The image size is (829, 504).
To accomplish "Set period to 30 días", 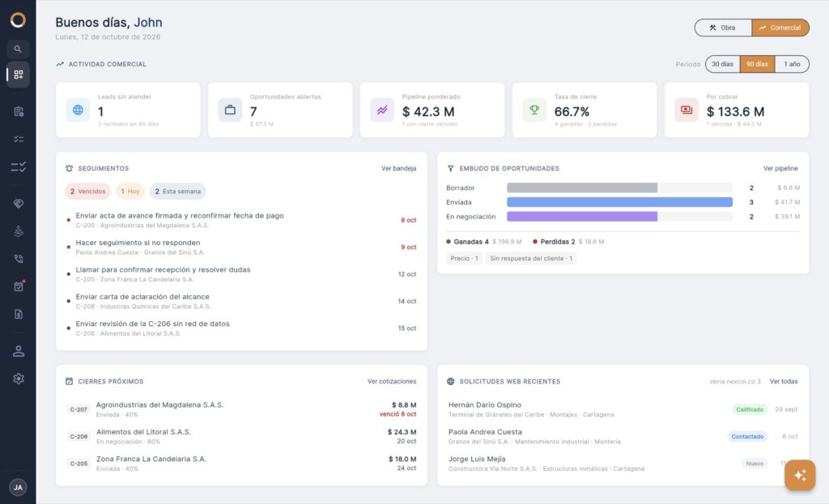I will [722, 64].
